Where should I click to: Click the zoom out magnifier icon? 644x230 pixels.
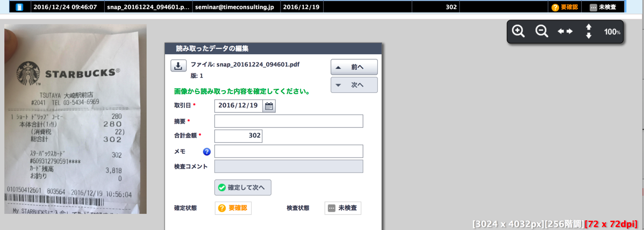tap(542, 31)
